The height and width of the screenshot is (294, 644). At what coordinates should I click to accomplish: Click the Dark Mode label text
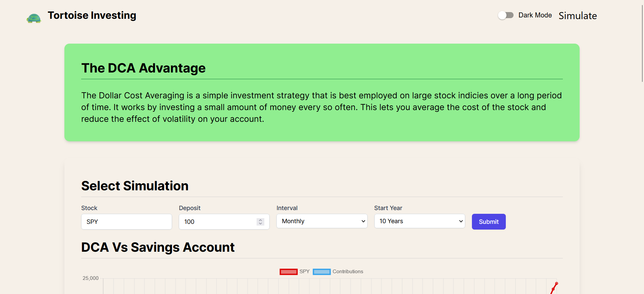pos(535,15)
